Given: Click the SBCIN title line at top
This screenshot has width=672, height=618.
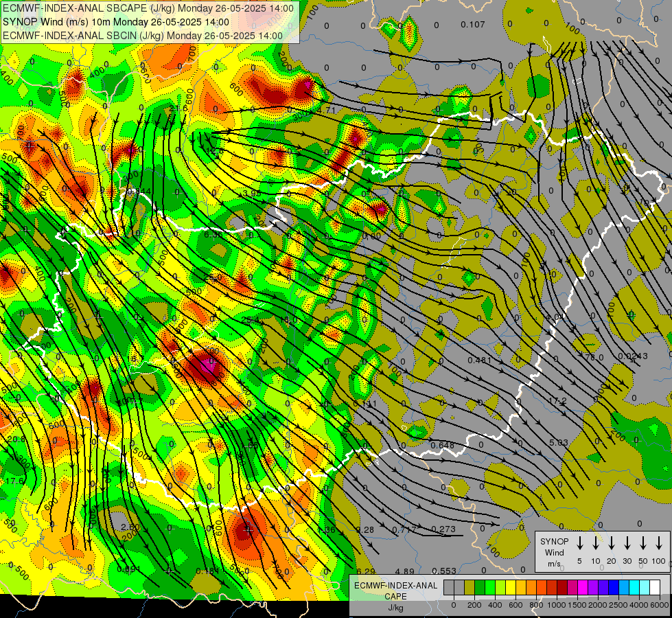Looking at the screenshot, I should click(x=143, y=36).
